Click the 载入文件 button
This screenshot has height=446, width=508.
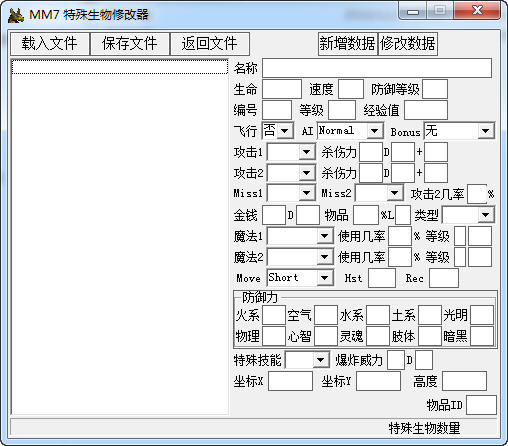(50, 44)
